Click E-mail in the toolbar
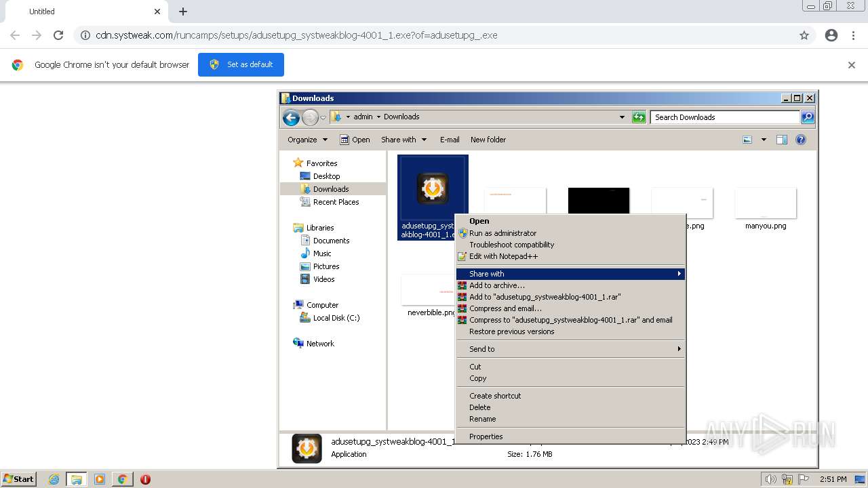The height and width of the screenshot is (488, 868). click(x=450, y=140)
